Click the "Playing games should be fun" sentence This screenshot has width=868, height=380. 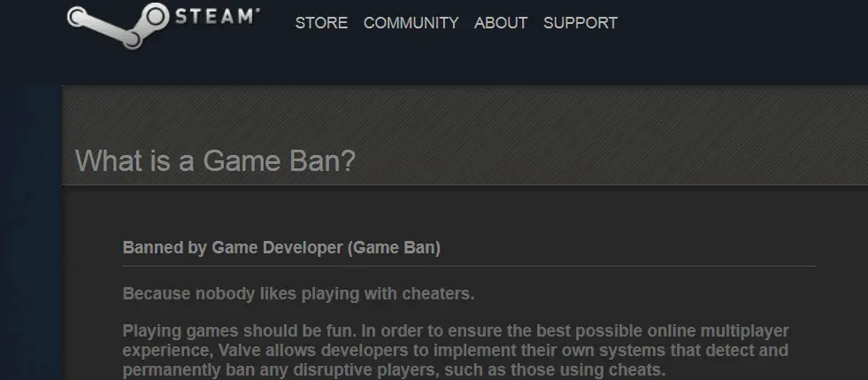click(x=239, y=331)
